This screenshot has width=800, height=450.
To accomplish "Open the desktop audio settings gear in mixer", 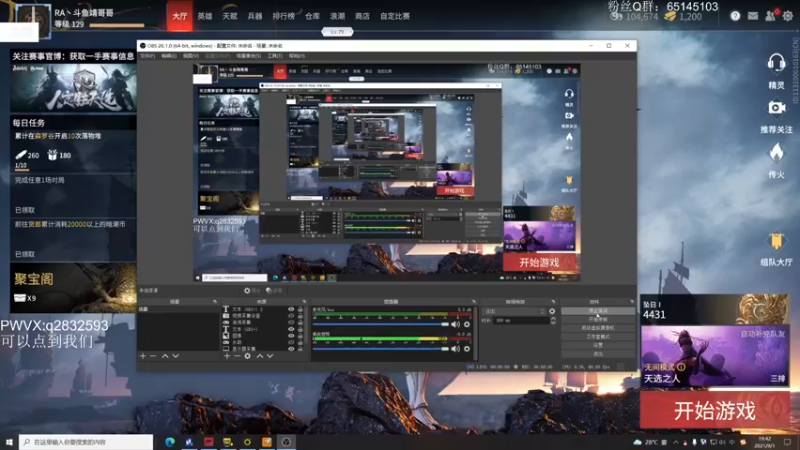I will 466,348.
